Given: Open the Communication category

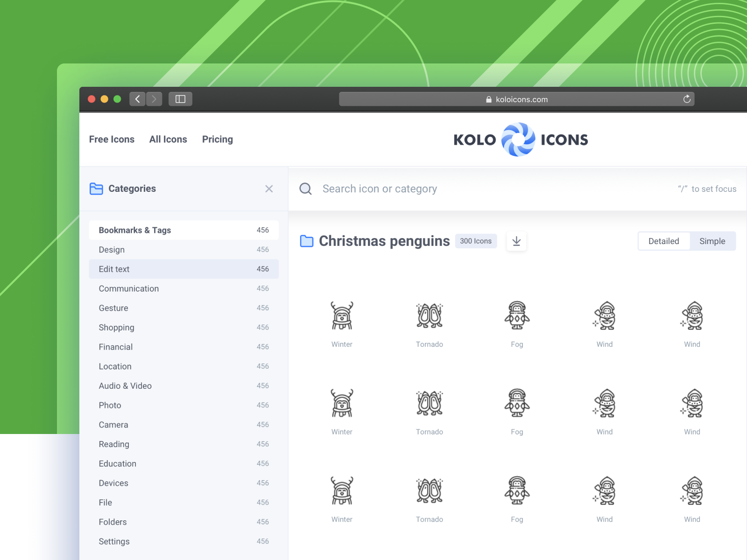Looking at the screenshot, I should tap(184, 288).
